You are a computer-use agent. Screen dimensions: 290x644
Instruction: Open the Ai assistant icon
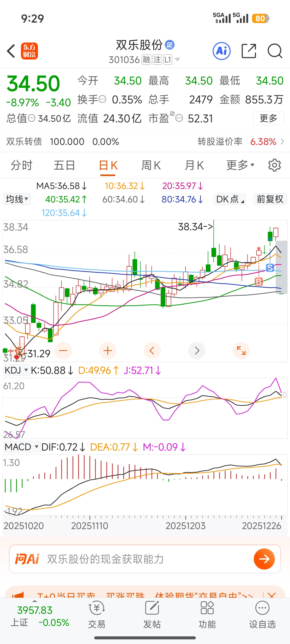(x=222, y=51)
